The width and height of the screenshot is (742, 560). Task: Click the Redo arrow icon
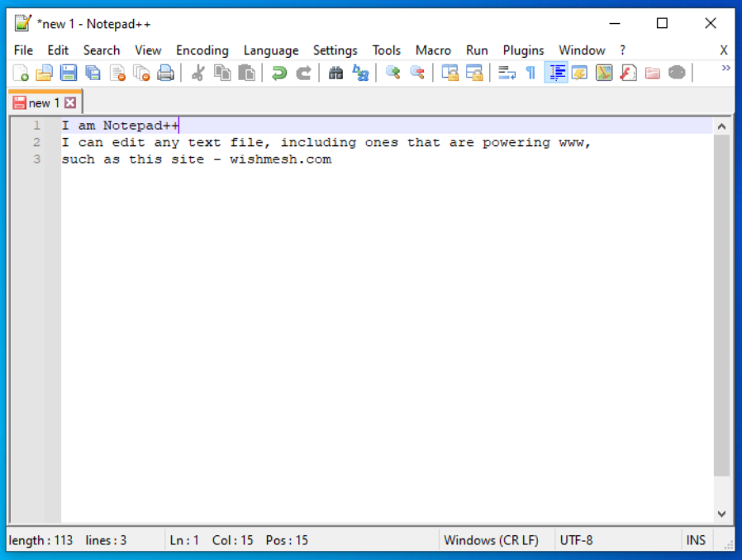pyautogui.click(x=303, y=73)
